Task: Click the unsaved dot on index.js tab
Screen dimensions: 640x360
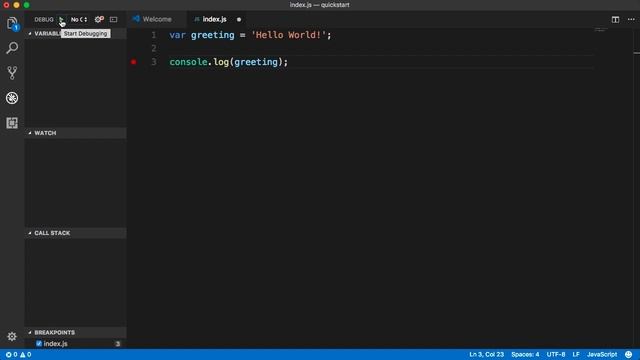Action: [x=239, y=19]
